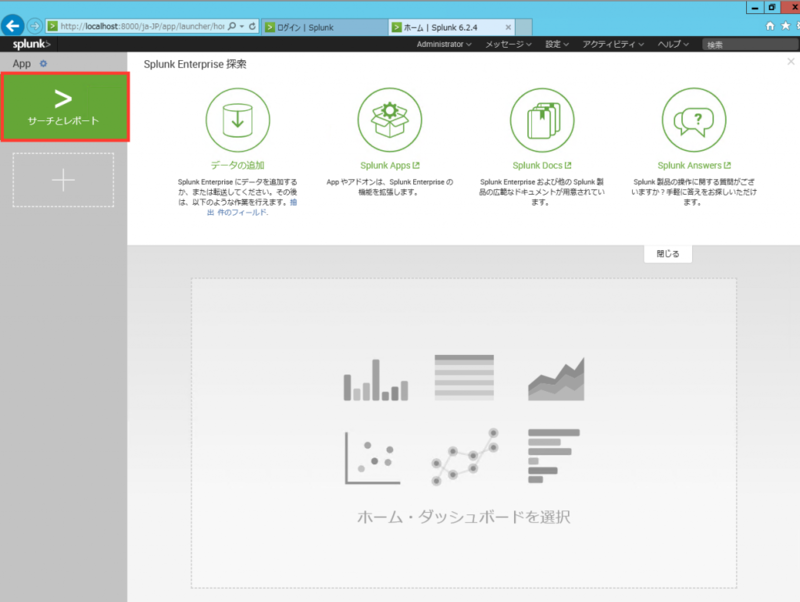Open a new browser tab
800x602 pixels.
pos(524,28)
